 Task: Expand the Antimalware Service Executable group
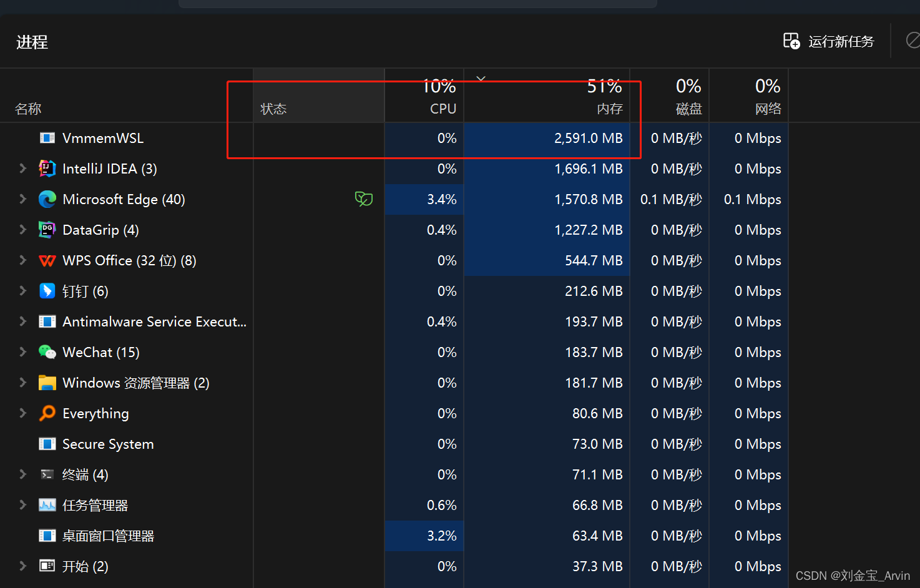[x=23, y=321]
